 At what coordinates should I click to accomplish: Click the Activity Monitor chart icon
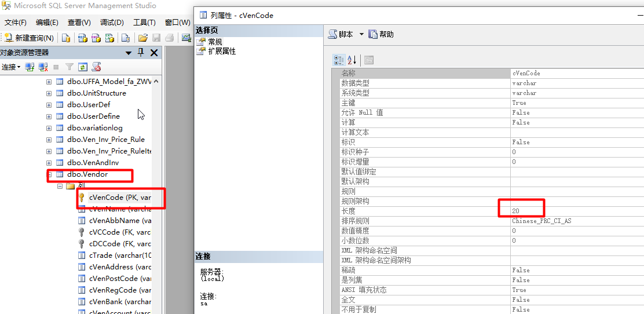[x=187, y=38]
